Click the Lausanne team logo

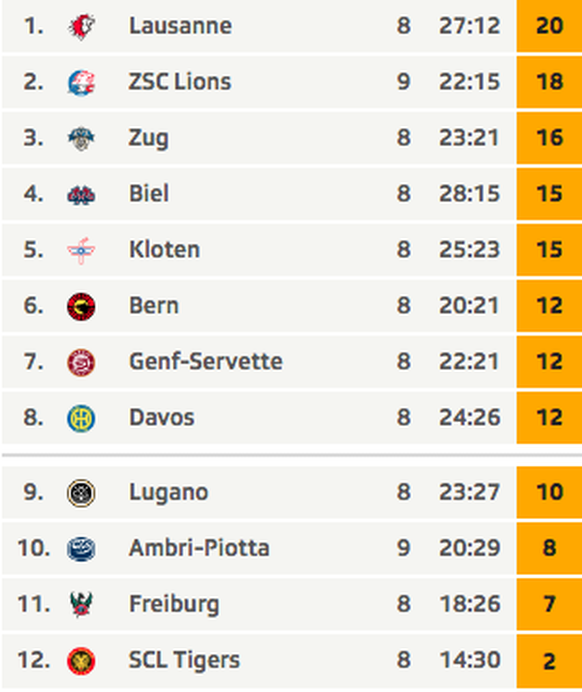81,26
